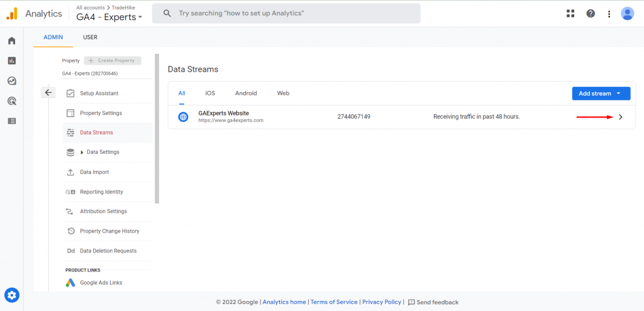Switch to the USER tab
The height and width of the screenshot is (311, 644).
90,37
